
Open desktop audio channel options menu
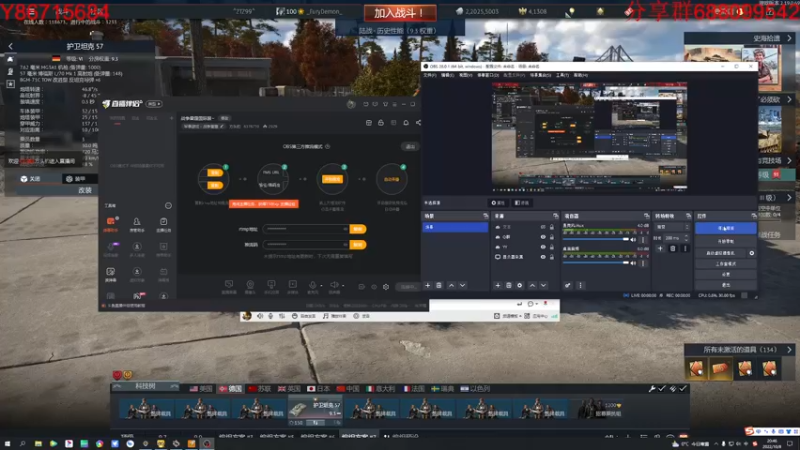pyautogui.click(x=643, y=263)
